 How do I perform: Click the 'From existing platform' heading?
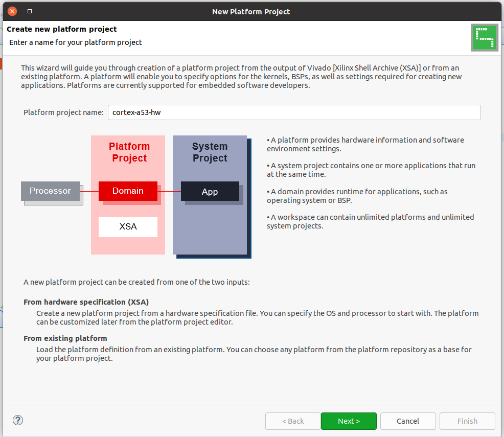tap(65, 338)
